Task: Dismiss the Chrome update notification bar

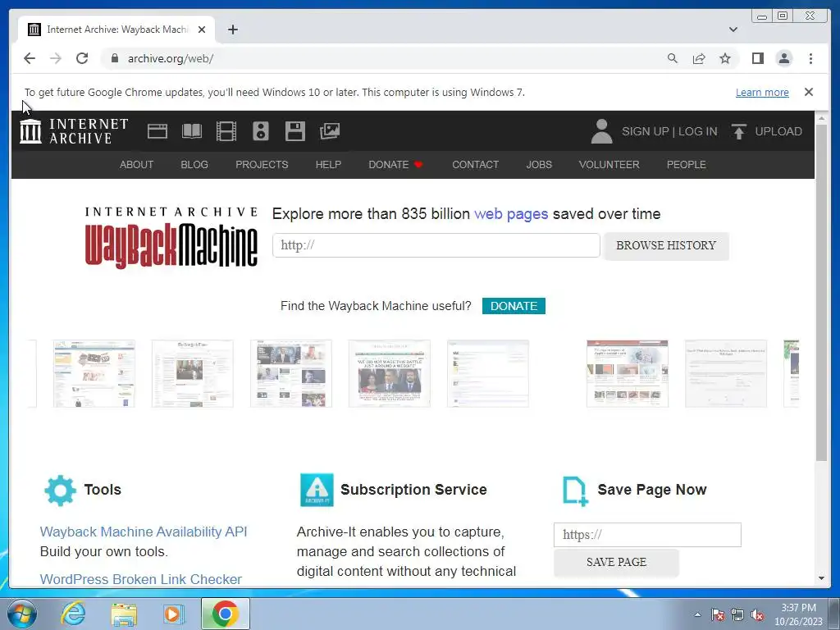Action: tap(808, 92)
